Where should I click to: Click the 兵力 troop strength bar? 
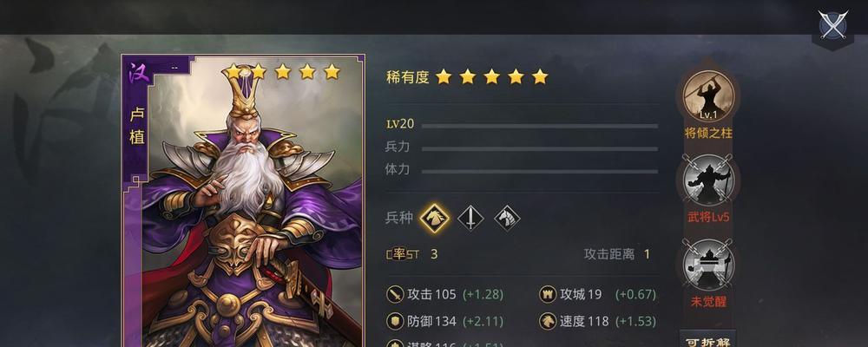point(540,149)
